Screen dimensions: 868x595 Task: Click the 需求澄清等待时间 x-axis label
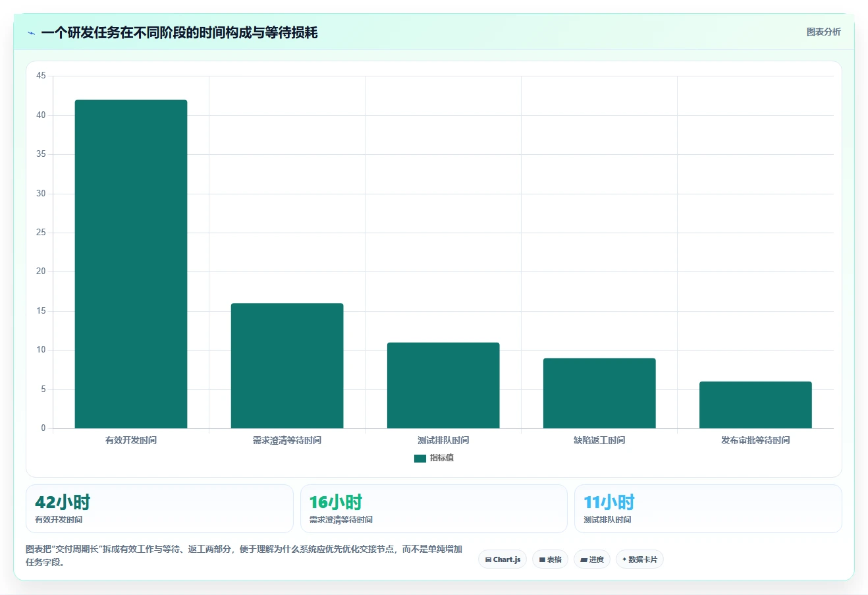(x=287, y=440)
